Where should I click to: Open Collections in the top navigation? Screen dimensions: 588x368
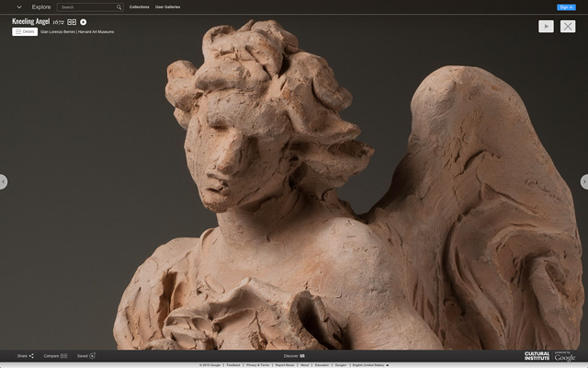(139, 7)
